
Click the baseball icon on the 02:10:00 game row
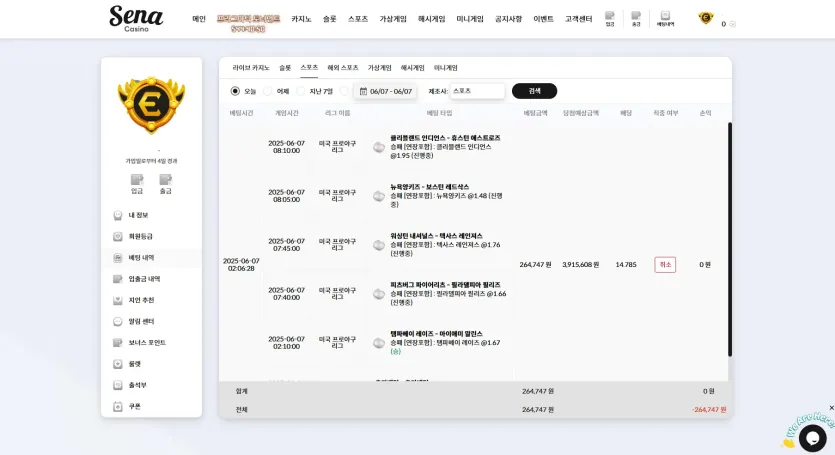tap(379, 343)
